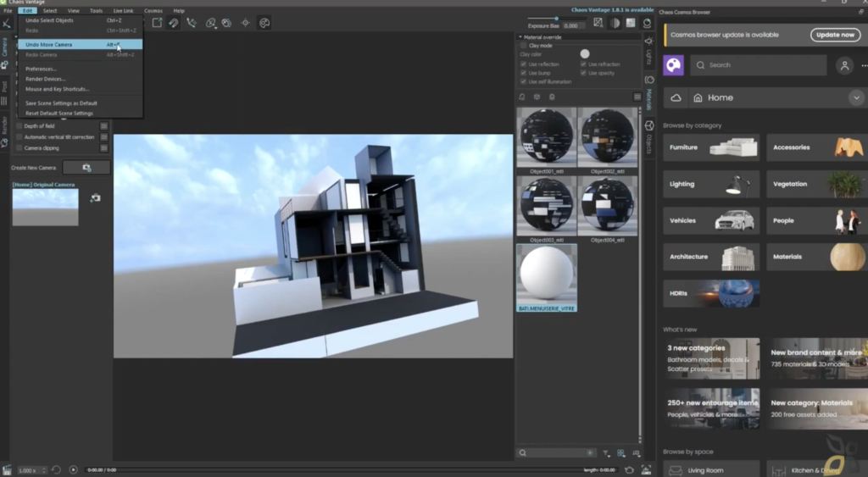Viewport: 868px width, 477px height.
Task: Adjust the Exposure Bias slider handle
Action: (556, 19)
